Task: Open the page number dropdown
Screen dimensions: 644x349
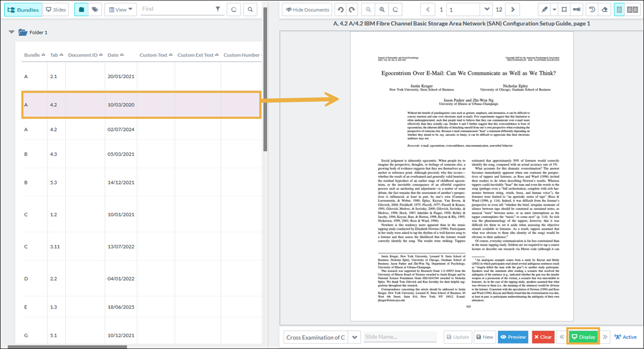Action: [487, 9]
